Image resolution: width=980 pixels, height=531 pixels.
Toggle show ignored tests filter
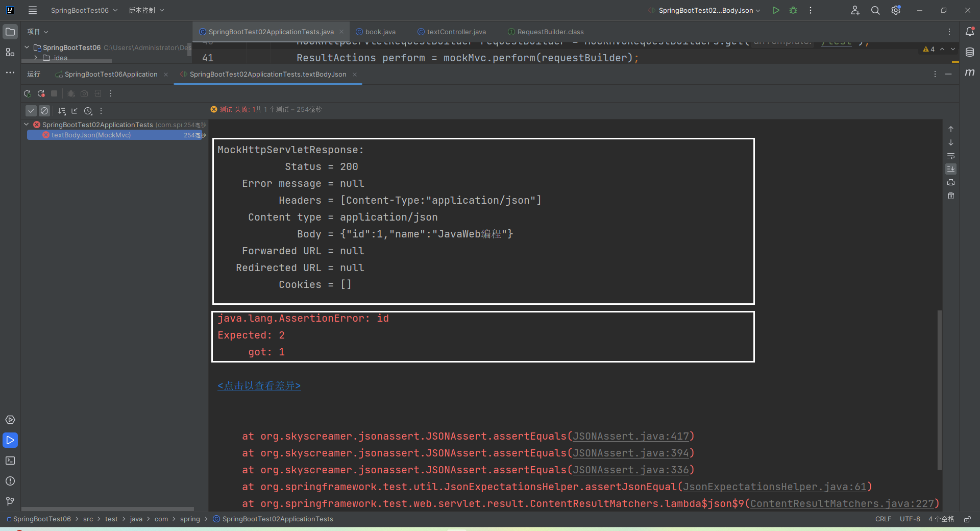click(44, 111)
